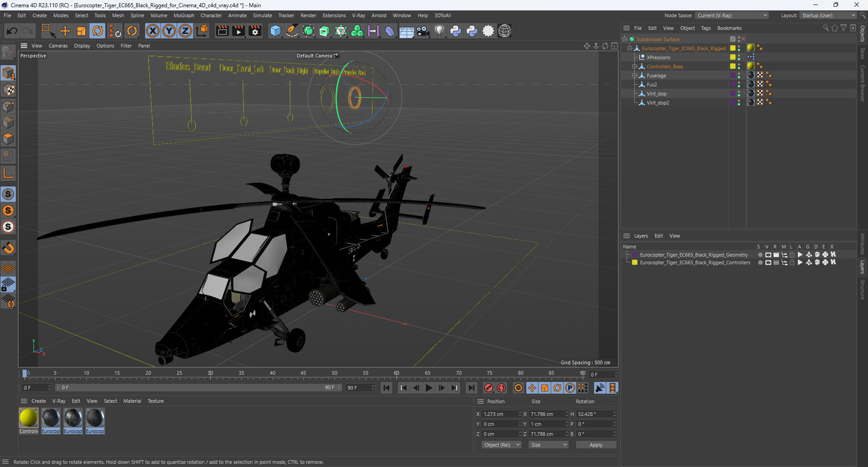868x467 pixels.
Task: Click yellow color swatch of Controllers layer
Action: click(x=635, y=262)
